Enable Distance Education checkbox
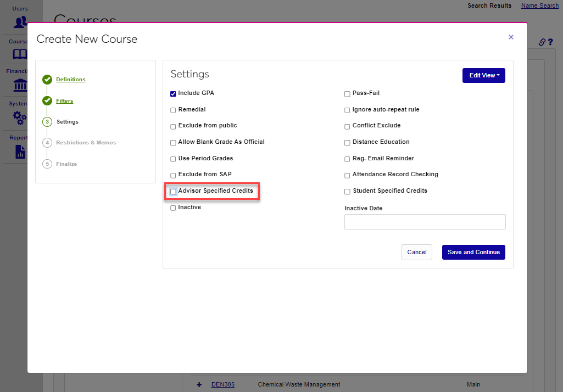 [x=347, y=143]
